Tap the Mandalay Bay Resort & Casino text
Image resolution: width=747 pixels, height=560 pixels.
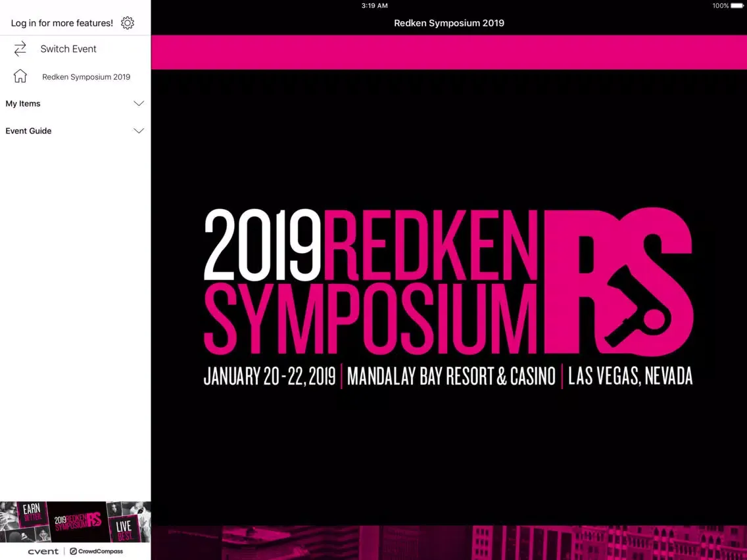click(451, 376)
